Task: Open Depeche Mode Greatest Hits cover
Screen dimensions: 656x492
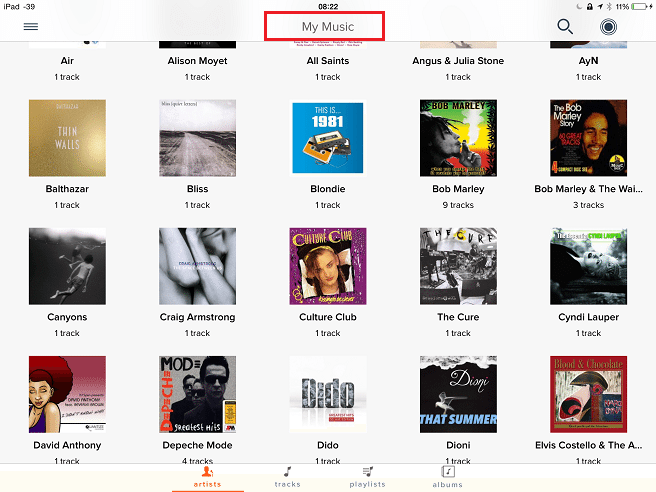Action: 197,394
